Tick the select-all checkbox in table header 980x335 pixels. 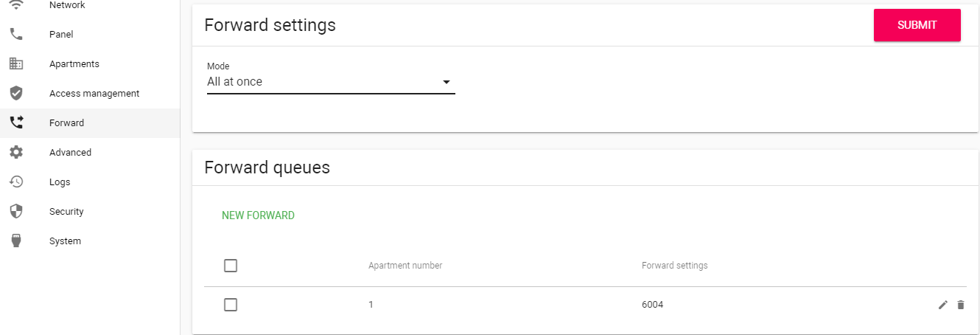[x=231, y=266]
